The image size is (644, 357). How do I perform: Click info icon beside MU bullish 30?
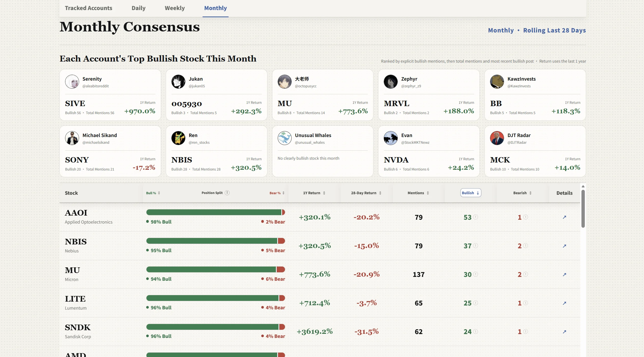[x=476, y=274]
